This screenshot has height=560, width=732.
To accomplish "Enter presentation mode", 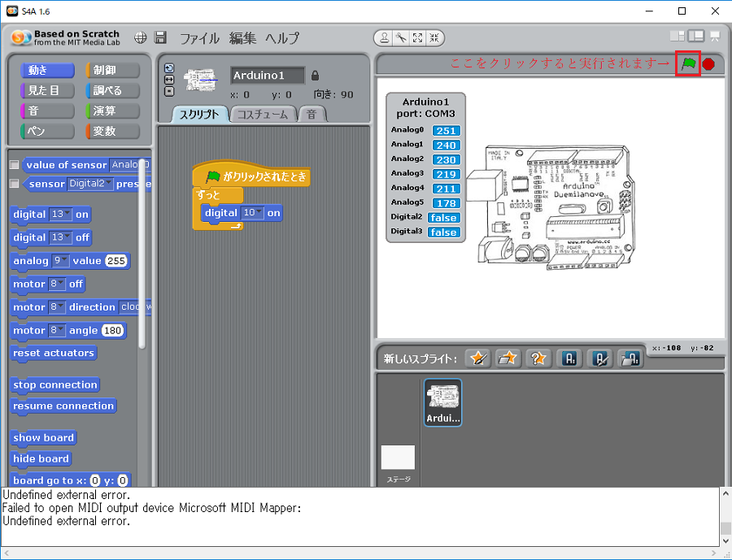I will tap(715, 36).
